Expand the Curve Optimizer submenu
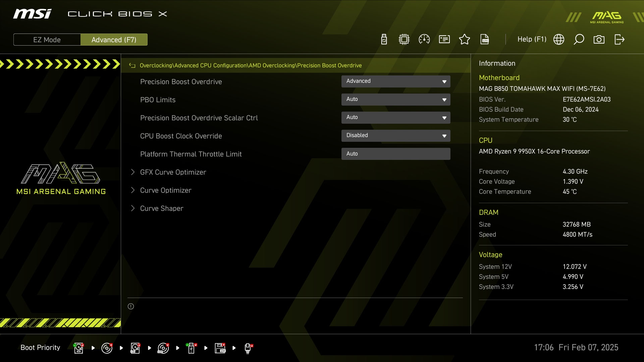Image resolution: width=644 pixels, height=362 pixels. pyautogui.click(x=166, y=190)
